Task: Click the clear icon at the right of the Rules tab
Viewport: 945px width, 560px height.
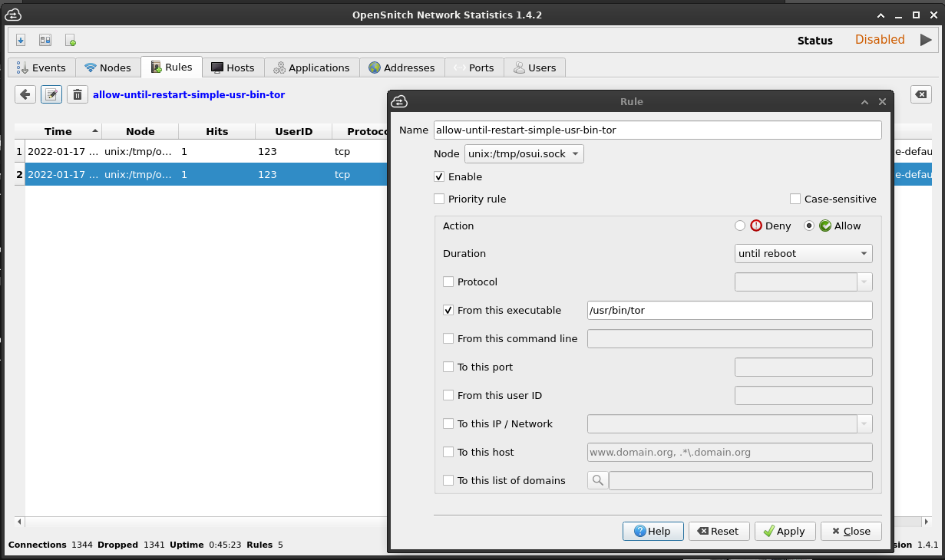Action: [921, 94]
